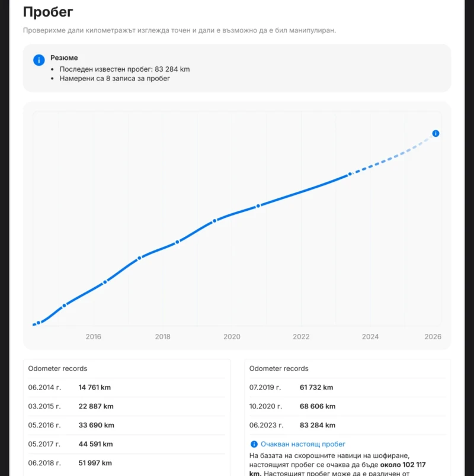The height and width of the screenshot is (476, 474).
Task: Click the info icon beside Резюме
Action: coord(39,60)
